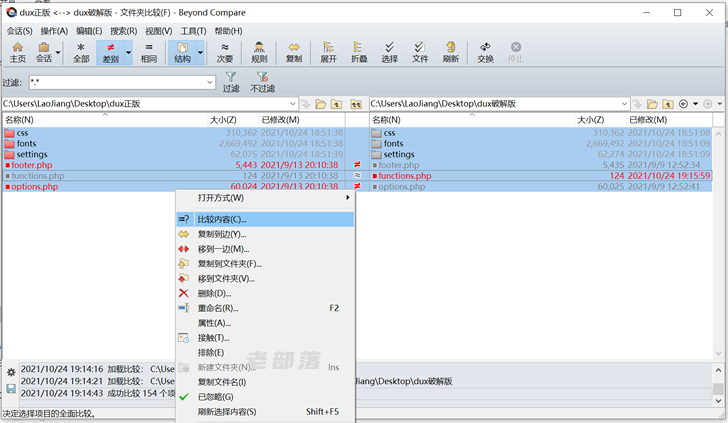The image size is (728, 423).
Task: Toggle 次要 minor differences button
Action: point(225,52)
